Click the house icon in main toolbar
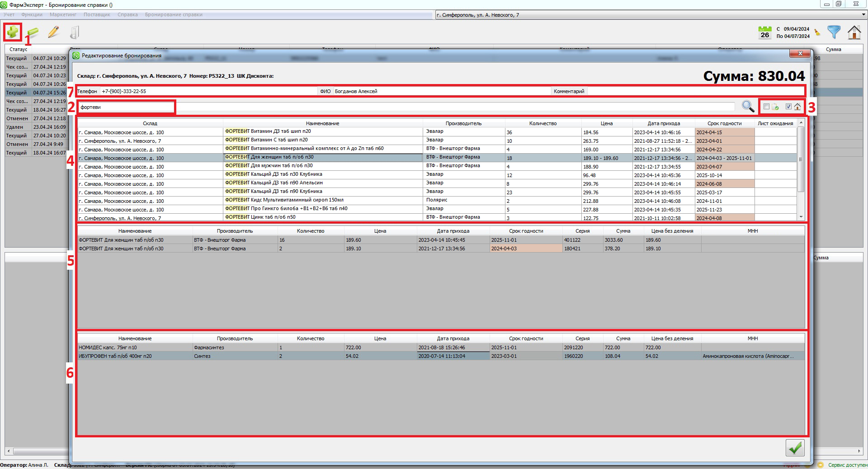Image resolution: width=868 pixels, height=469 pixels. [854, 32]
